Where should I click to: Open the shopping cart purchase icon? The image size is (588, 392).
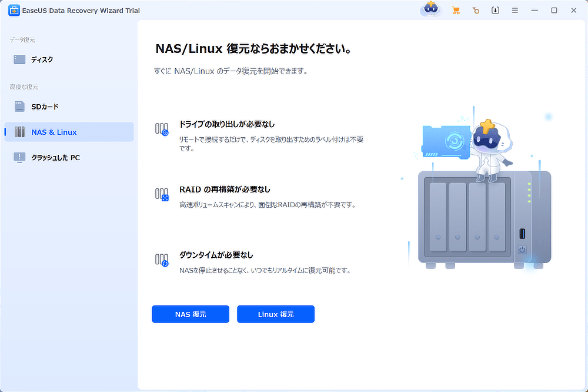[x=456, y=11]
